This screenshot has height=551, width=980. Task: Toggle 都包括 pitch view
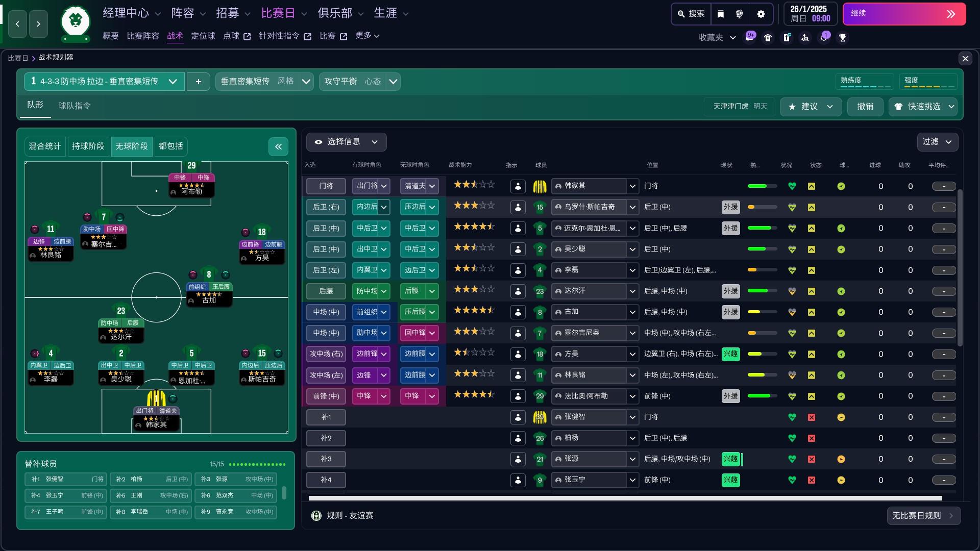(x=170, y=146)
